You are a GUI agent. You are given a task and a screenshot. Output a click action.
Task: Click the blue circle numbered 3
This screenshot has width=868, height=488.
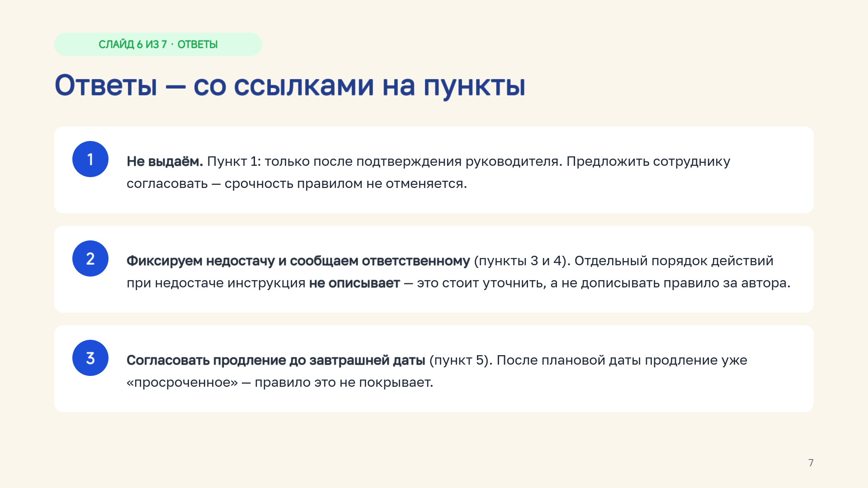click(90, 358)
